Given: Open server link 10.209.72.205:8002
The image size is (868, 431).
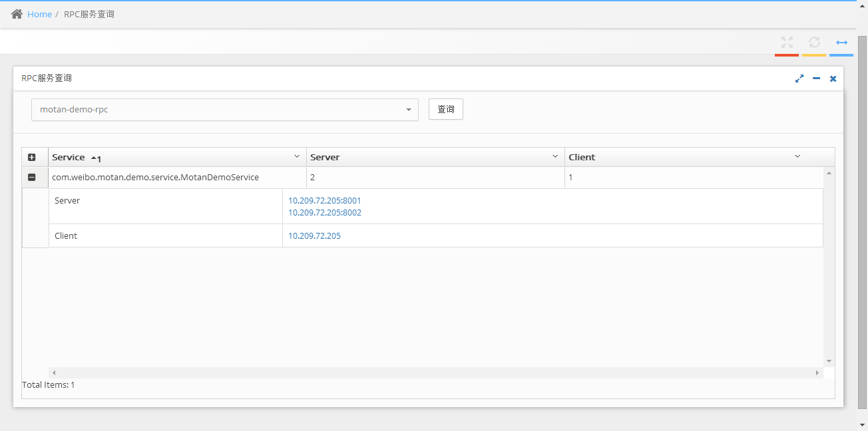Looking at the screenshot, I should click(x=324, y=213).
